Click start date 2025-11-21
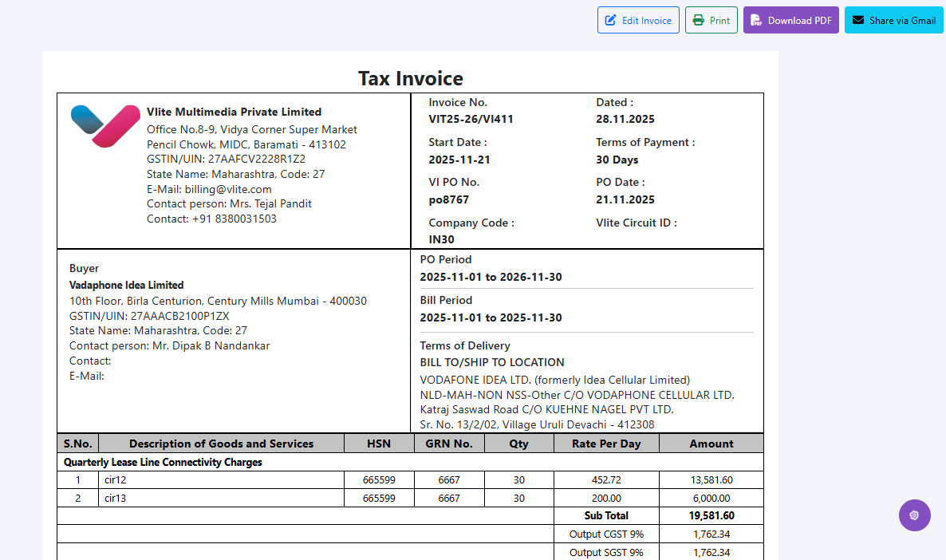Image resolution: width=946 pixels, height=560 pixels. tap(459, 160)
